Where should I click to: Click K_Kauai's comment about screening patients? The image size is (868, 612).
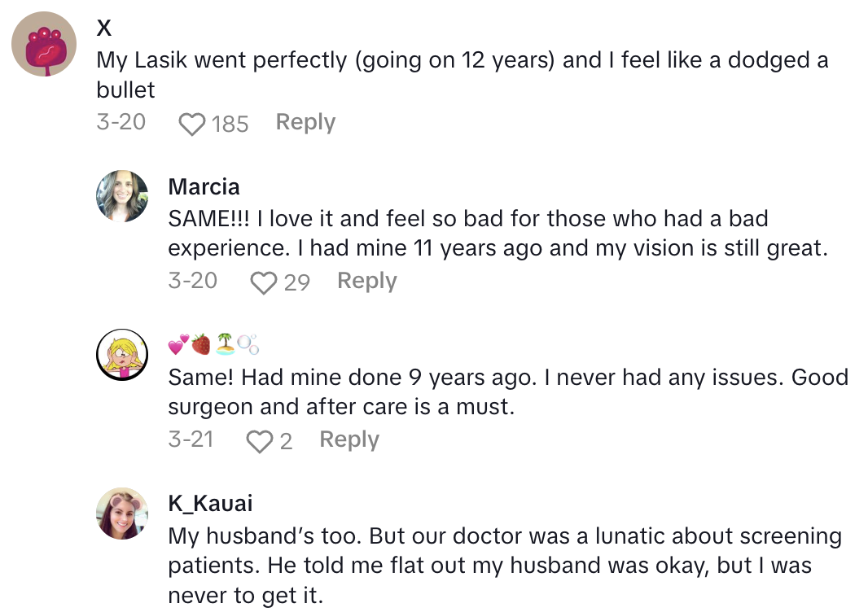coord(489,565)
